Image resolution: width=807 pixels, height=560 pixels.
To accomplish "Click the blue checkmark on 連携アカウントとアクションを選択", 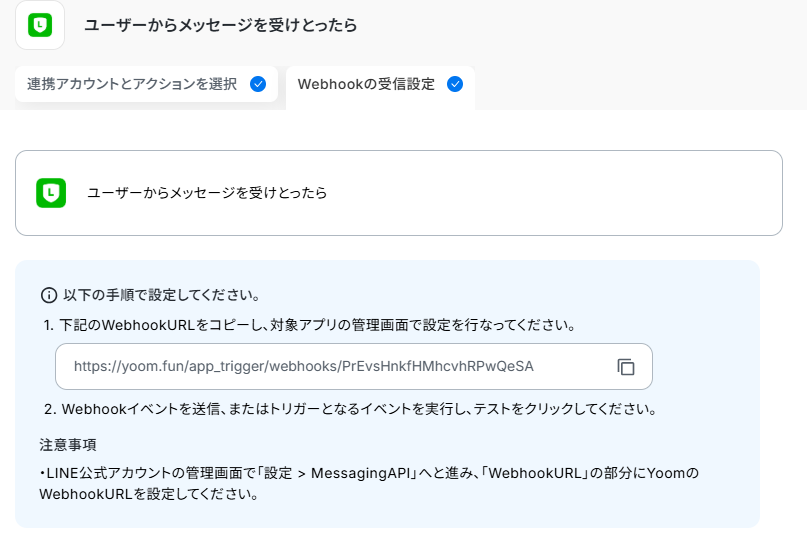I will [x=258, y=84].
